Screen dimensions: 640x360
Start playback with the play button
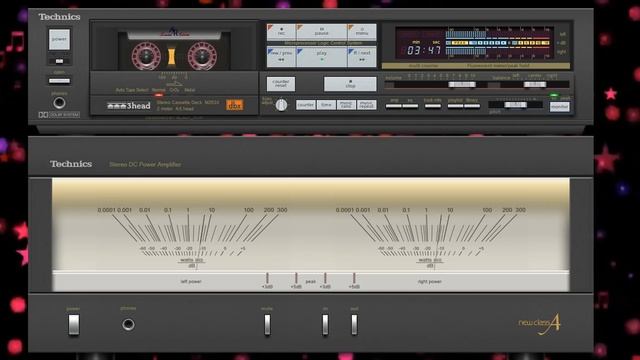click(x=322, y=57)
